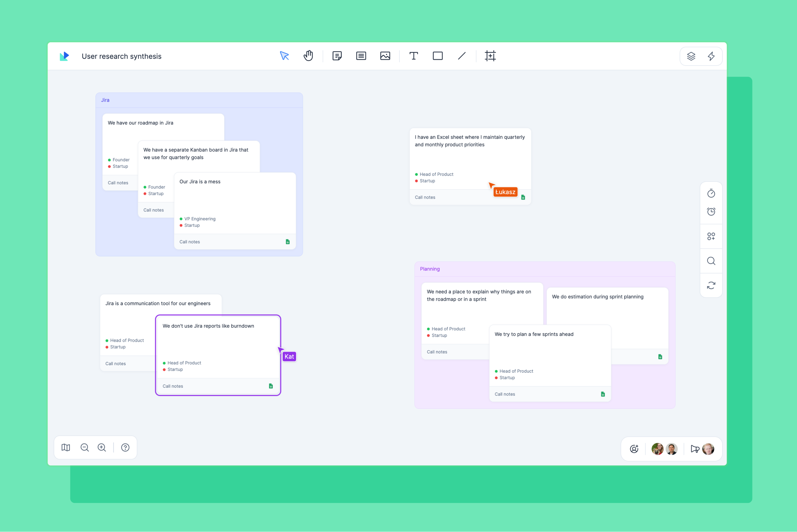This screenshot has width=797, height=532.
Task: Click the invite collaborator button
Action: pos(634,448)
